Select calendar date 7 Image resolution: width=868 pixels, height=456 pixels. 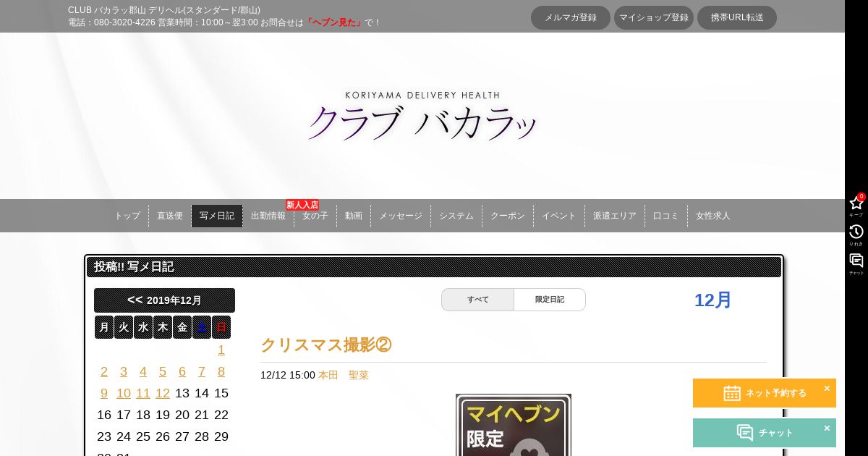(x=202, y=371)
